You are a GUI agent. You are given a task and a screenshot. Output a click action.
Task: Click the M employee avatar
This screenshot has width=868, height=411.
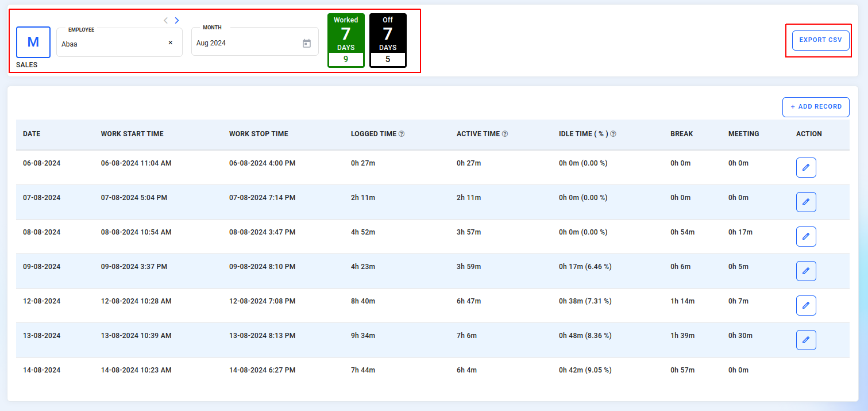33,42
